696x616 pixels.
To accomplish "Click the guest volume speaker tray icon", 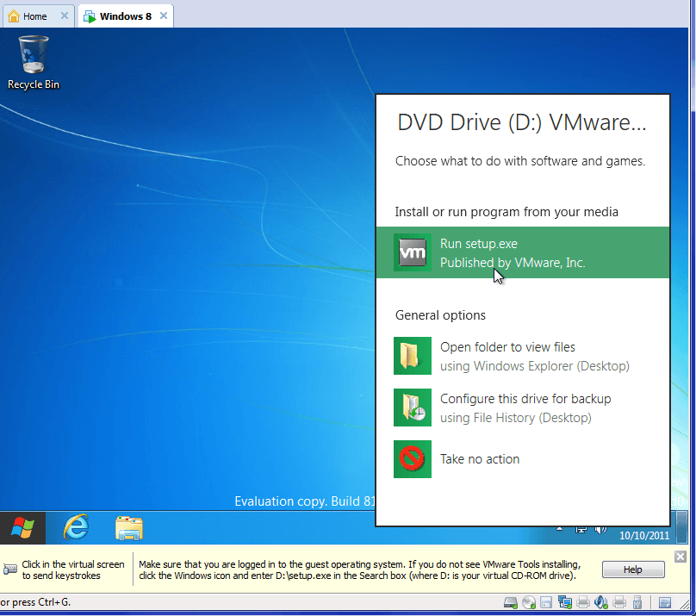I will tap(600, 529).
